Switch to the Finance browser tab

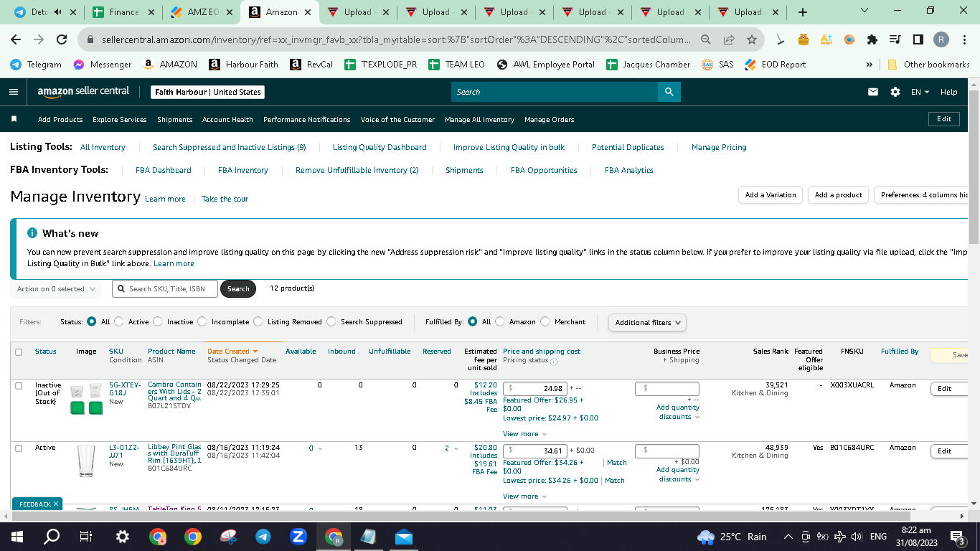coord(123,12)
